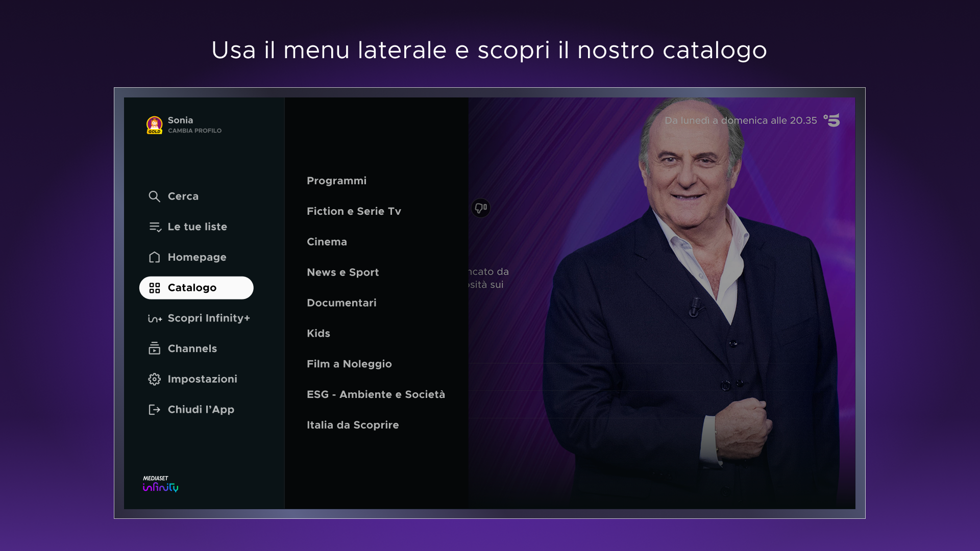Open the Kids category
This screenshot has width=980, height=551.
318,334
